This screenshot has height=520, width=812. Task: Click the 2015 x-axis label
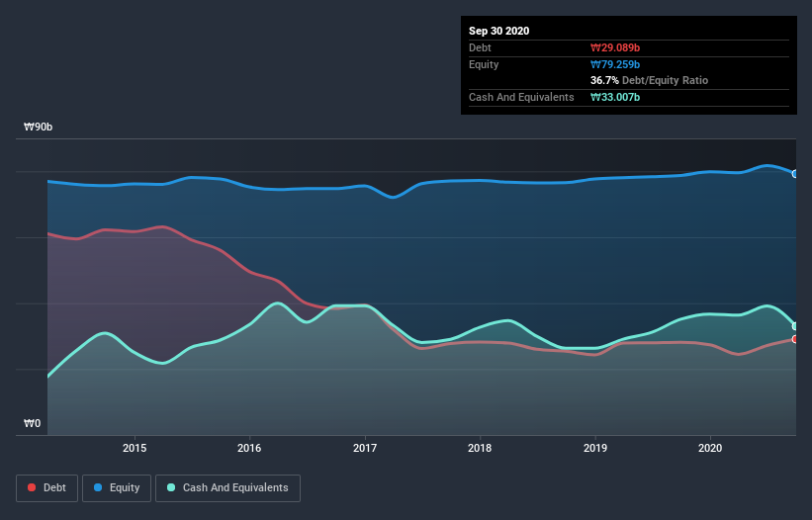coord(135,448)
